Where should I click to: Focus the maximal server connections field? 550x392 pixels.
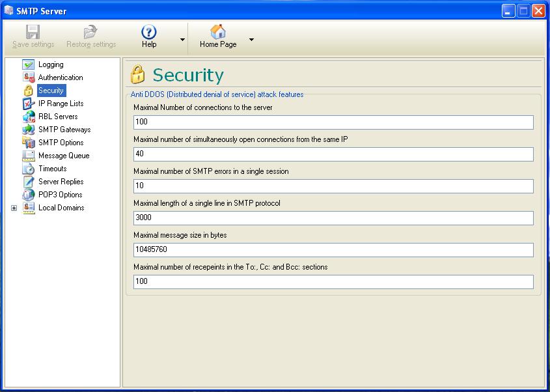tap(333, 122)
